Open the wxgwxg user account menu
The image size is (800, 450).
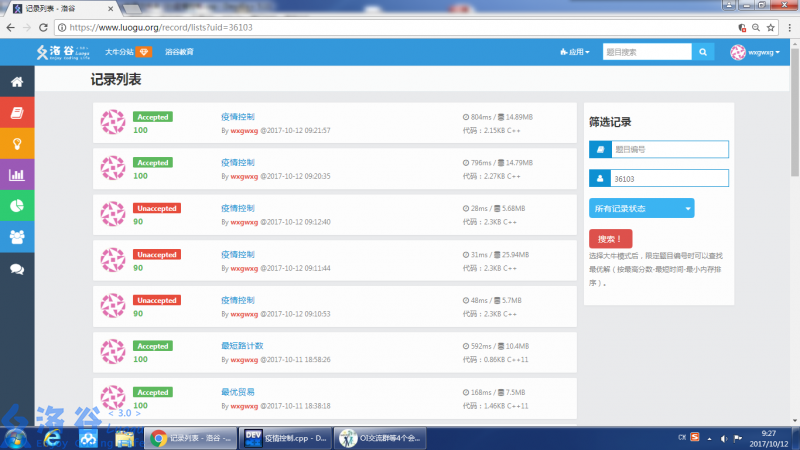click(x=760, y=52)
